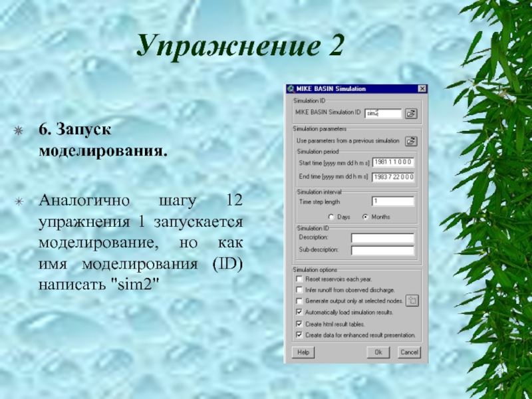
Task: Check Infer runoff from observed discharge
Action: tap(299, 290)
